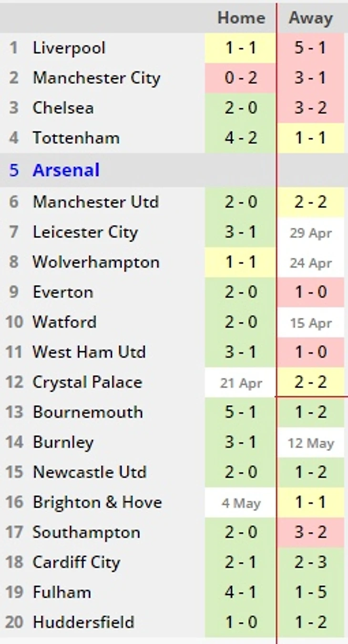Select Leicester City away fixture 29 Apr
The height and width of the screenshot is (644, 348).
click(310, 234)
